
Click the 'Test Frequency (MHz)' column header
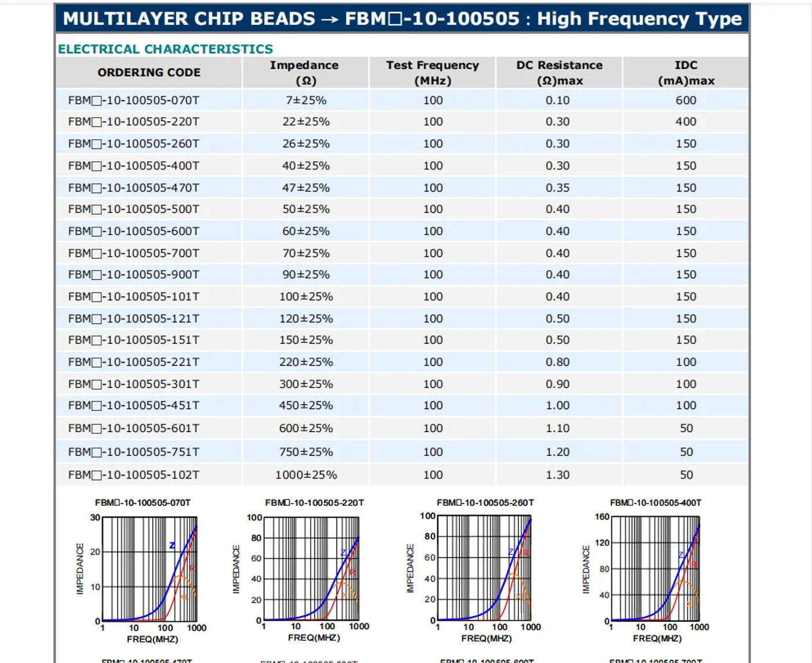click(x=433, y=73)
